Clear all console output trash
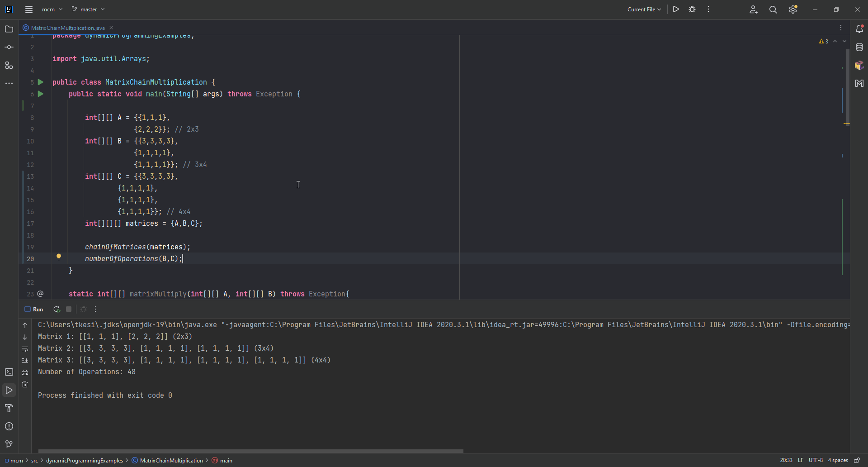 (x=25, y=384)
